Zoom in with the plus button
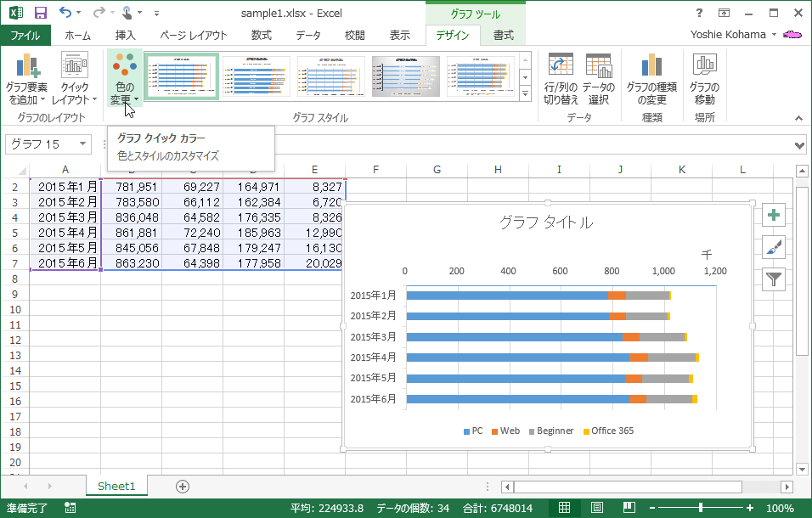812x518 pixels. (x=750, y=508)
